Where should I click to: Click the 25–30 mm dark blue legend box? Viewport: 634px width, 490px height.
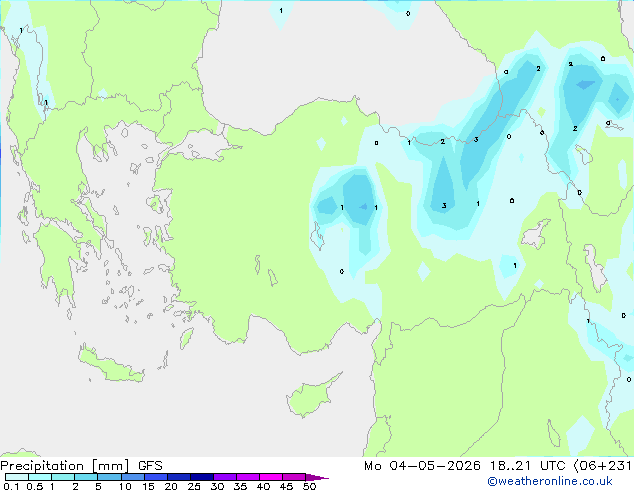tap(202, 477)
